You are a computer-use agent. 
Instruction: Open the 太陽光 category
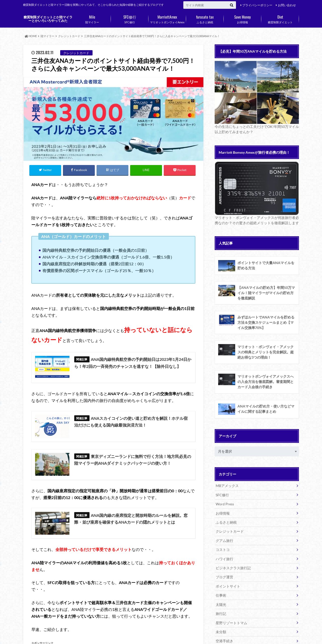pos(257,605)
